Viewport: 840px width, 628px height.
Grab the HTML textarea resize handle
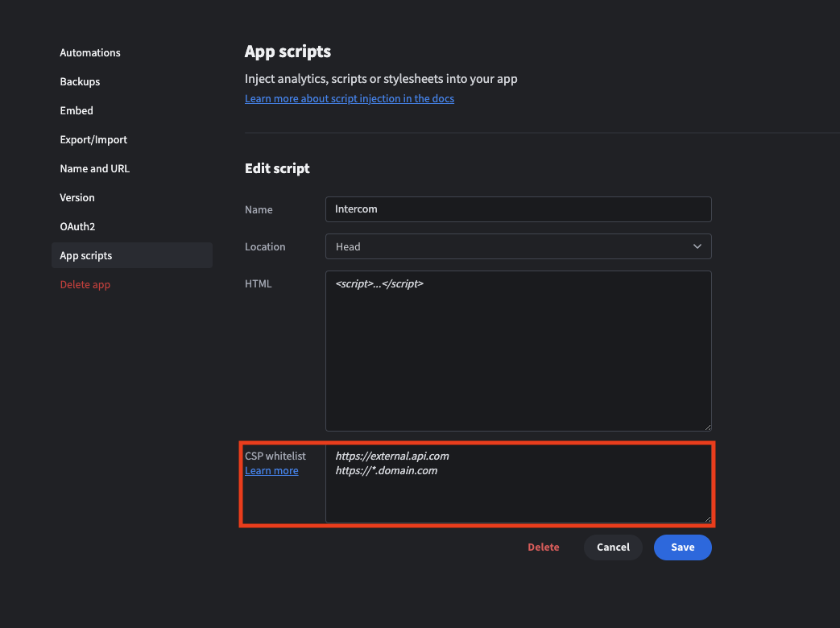708,428
